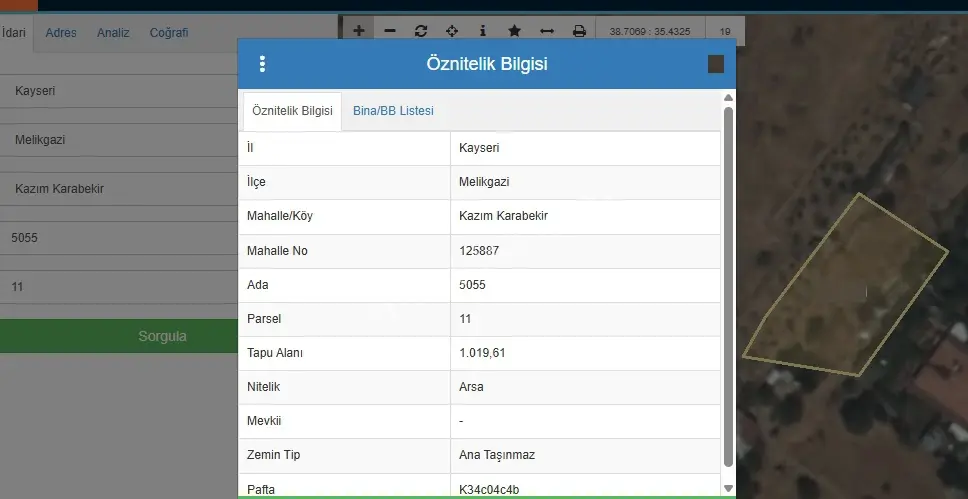
Task: Switch to the Coğrafi tab
Action: (169, 33)
